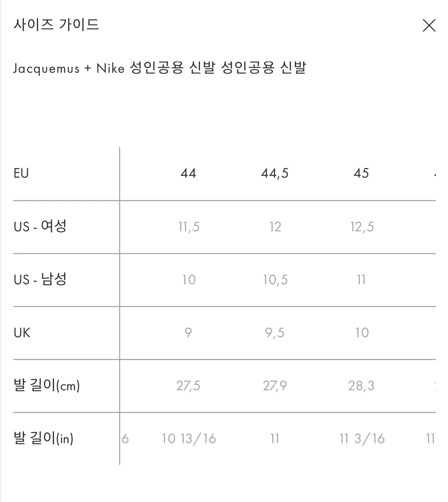
Task: Select foot length 27,9 cm
Action: [275, 385]
